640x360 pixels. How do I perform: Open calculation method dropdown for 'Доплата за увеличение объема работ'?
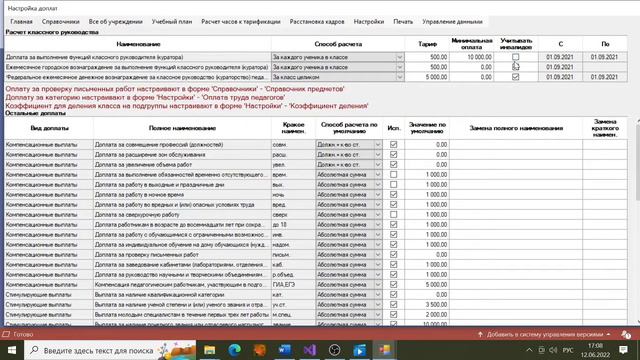pos(378,164)
